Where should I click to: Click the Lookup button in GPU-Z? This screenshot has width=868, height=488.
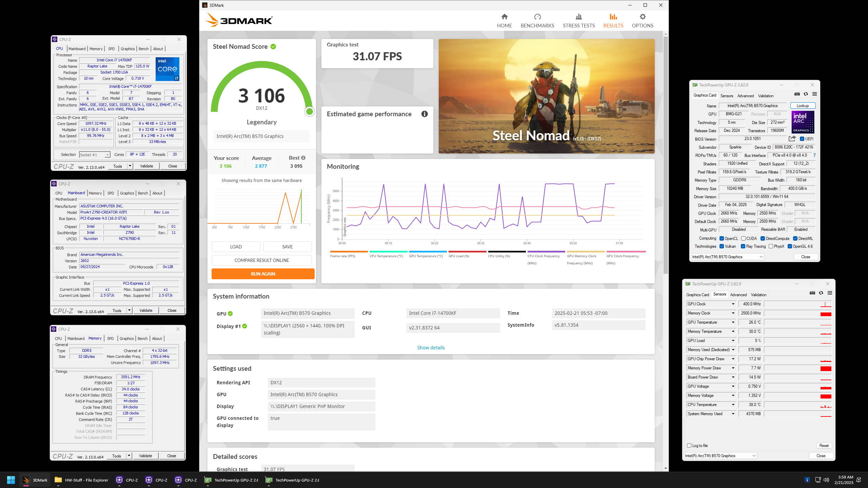click(x=803, y=106)
